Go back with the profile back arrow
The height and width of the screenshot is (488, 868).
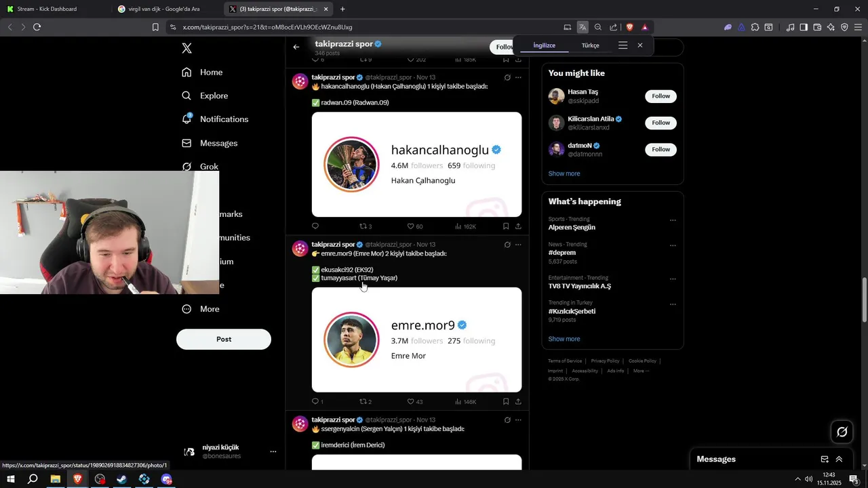click(x=296, y=47)
